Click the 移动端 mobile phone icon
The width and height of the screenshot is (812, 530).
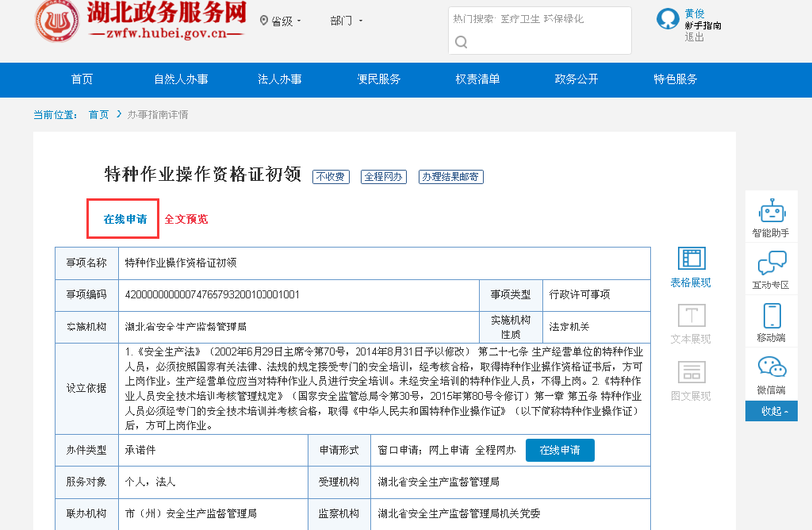(x=772, y=316)
